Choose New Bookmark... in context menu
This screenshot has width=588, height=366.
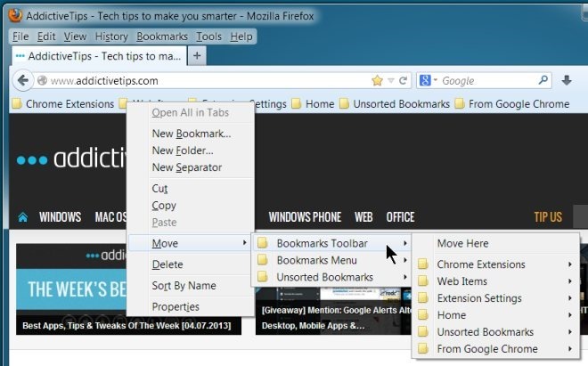(x=192, y=134)
